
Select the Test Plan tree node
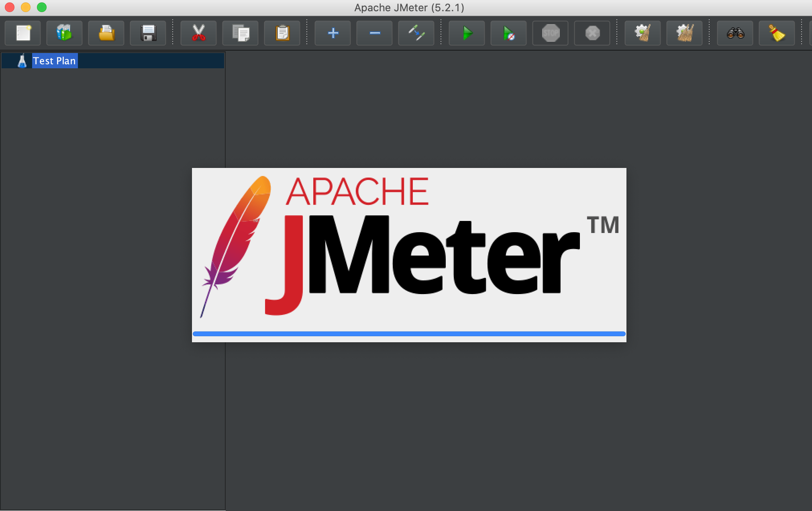click(113, 61)
